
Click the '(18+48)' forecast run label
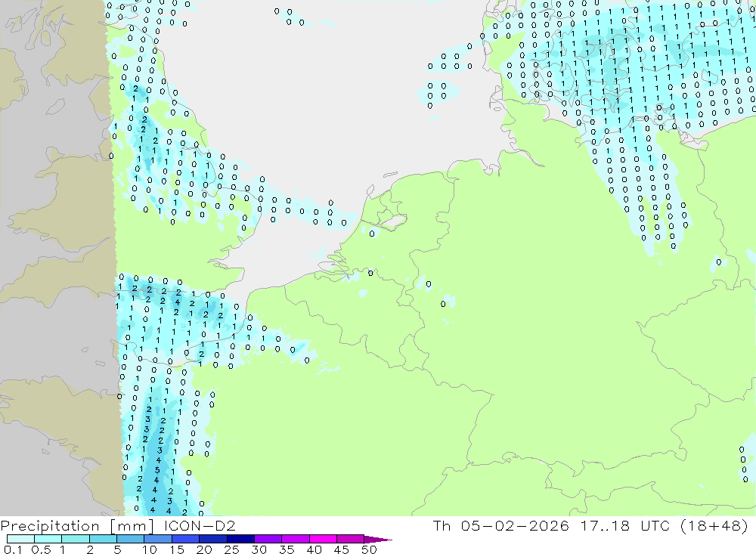tap(714, 525)
